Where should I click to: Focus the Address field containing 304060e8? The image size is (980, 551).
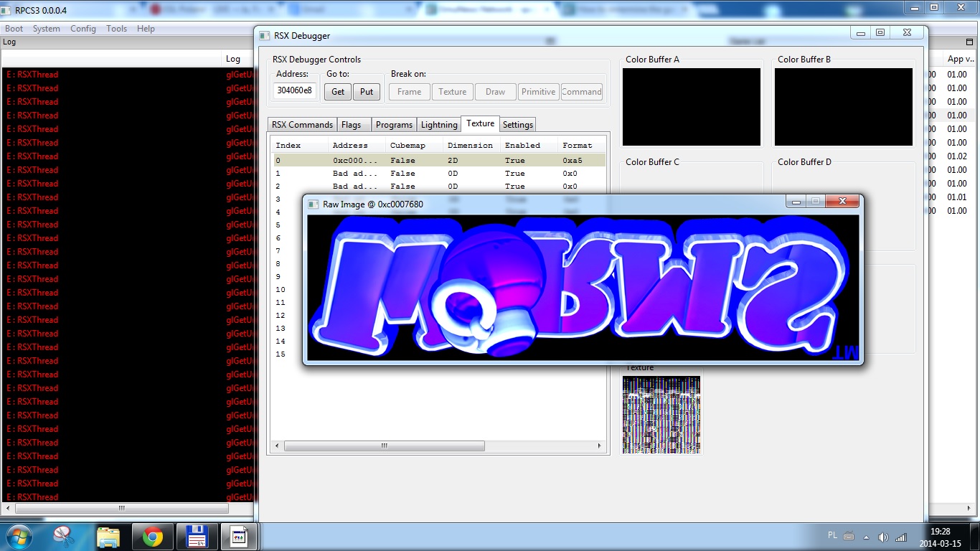(295, 91)
